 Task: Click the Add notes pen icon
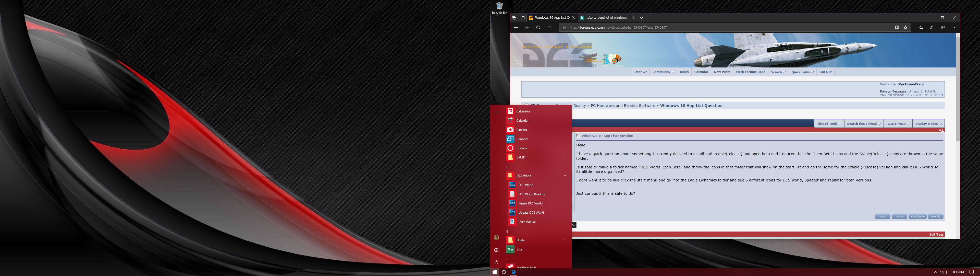pos(932,27)
